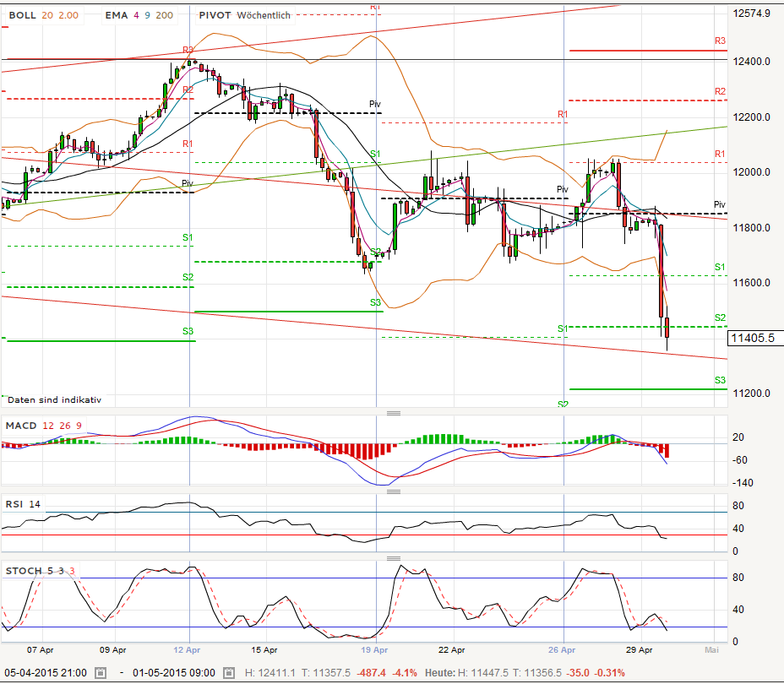The image size is (784, 684).
Task: Open the end date calendar picker
Action: pyautogui.click(x=228, y=673)
